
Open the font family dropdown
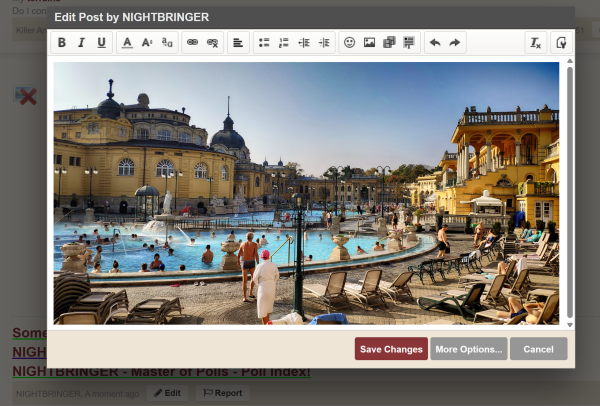[167, 43]
